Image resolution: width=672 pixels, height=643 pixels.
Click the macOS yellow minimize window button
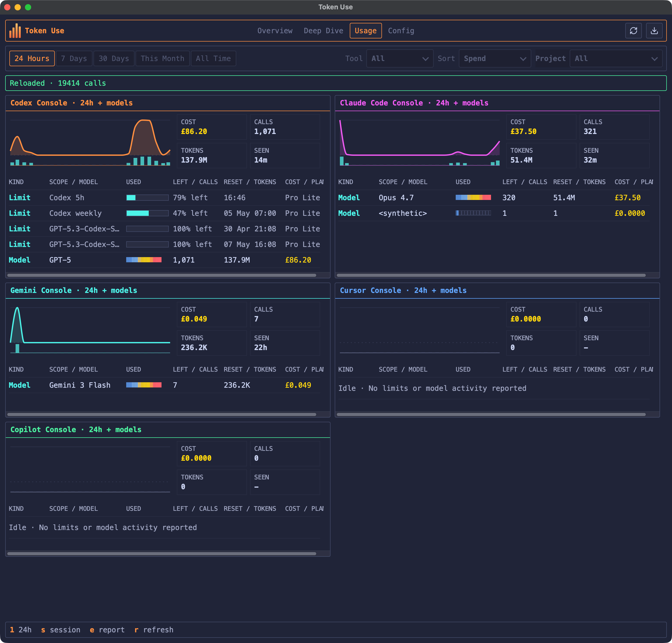18,7
